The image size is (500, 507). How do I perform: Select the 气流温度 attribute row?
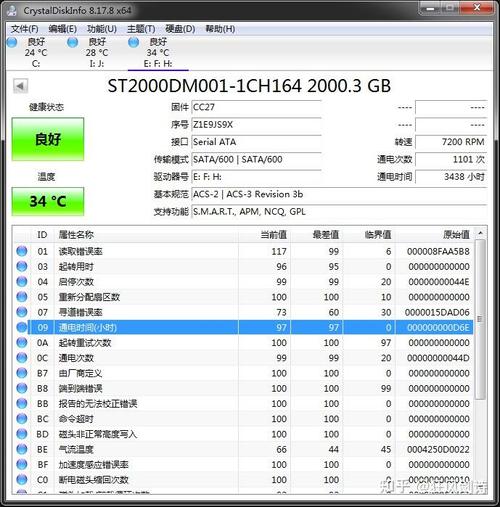coord(243,449)
